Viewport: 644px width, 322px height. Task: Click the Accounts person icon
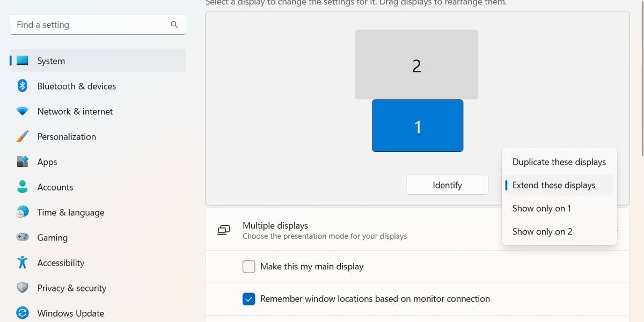tap(23, 187)
